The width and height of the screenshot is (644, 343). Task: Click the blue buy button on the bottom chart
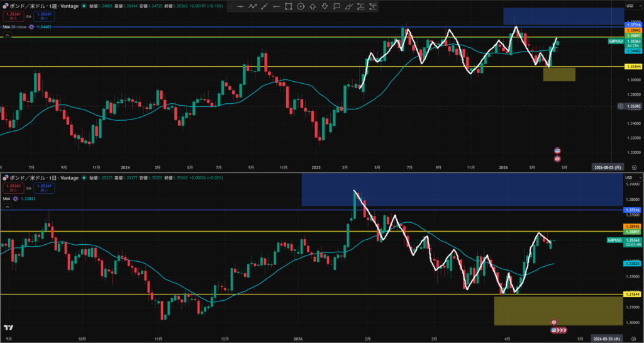click(43, 188)
